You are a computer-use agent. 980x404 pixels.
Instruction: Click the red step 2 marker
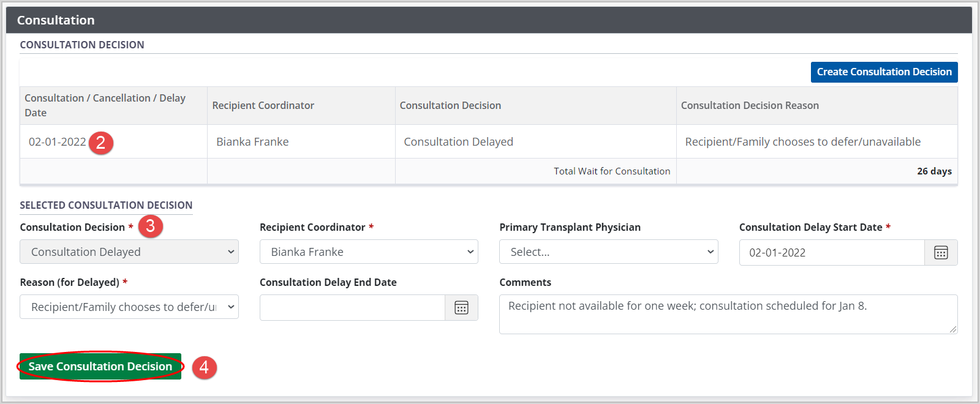pyautogui.click(x=101, y=143)
